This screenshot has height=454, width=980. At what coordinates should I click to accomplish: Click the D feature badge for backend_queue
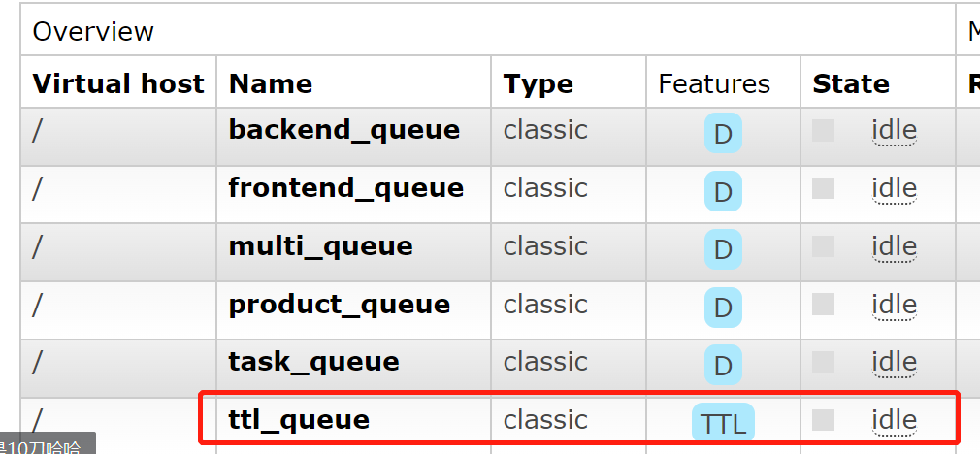[723, 133]
